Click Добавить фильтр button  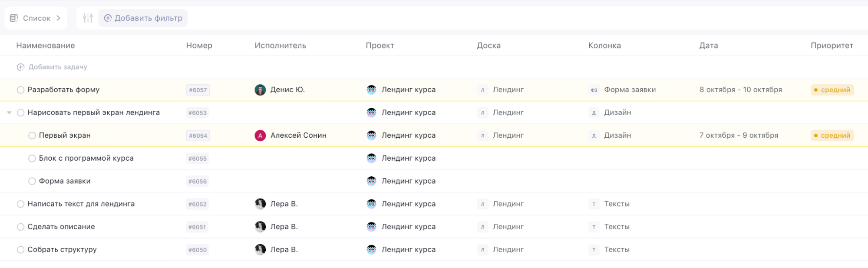coord(143,18)
